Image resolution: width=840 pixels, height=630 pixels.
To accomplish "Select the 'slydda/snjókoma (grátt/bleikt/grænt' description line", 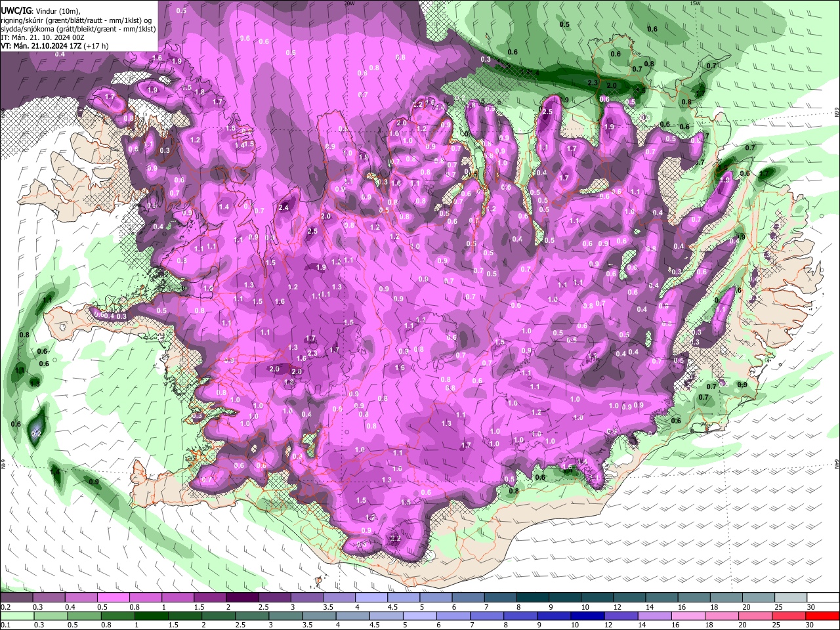I will (78, 29).
